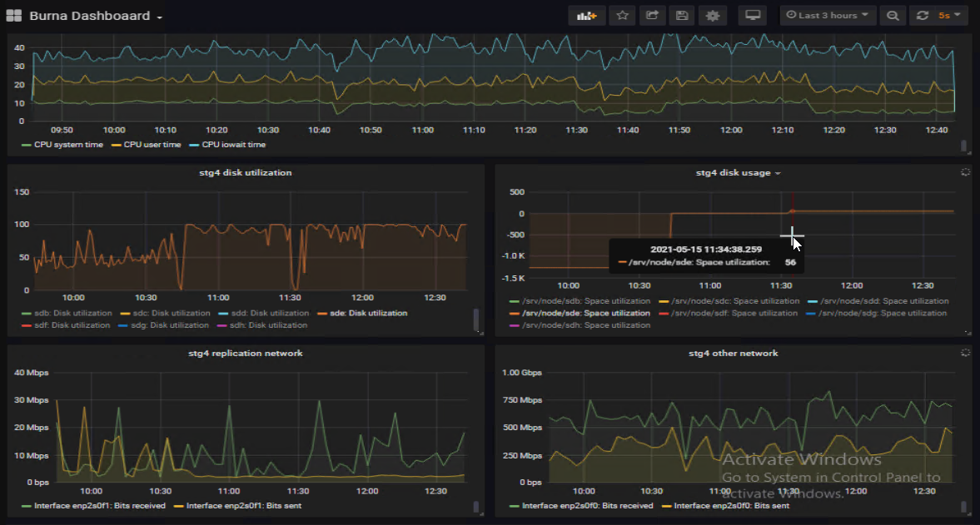This screenshot has width=980, height=525.
Task: Open the stg4 replication network title menu
Action: click(246, 353)
